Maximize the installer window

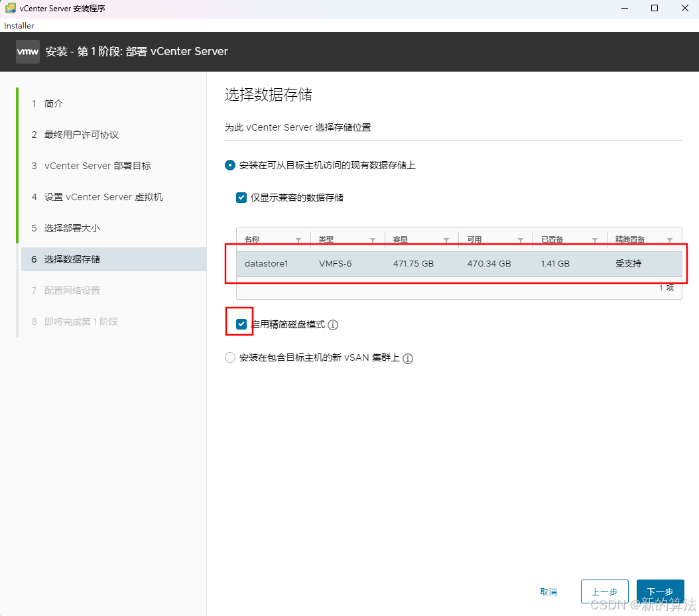(655, 8)
